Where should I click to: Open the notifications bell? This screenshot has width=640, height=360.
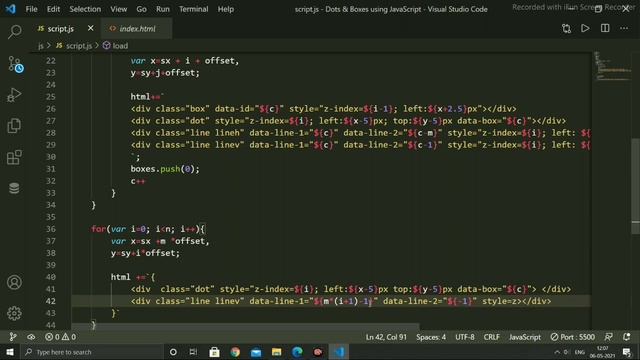point(627,337)
